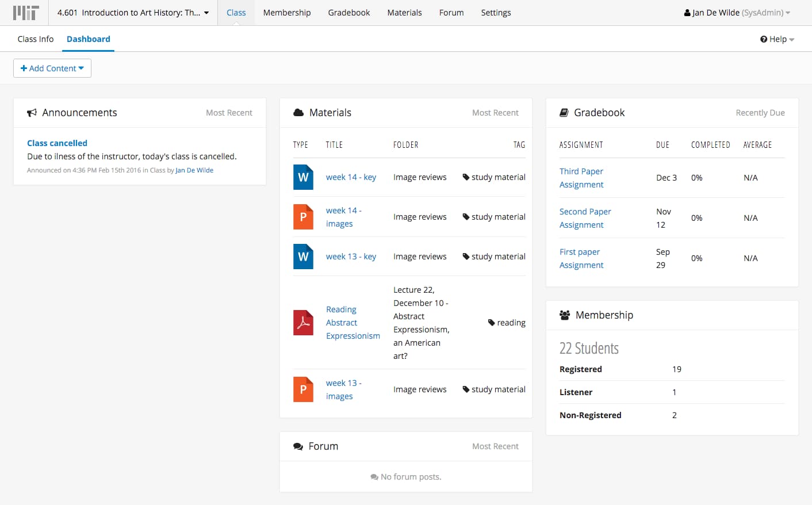Click the study material tag for week 14 - key

[494, 177]
